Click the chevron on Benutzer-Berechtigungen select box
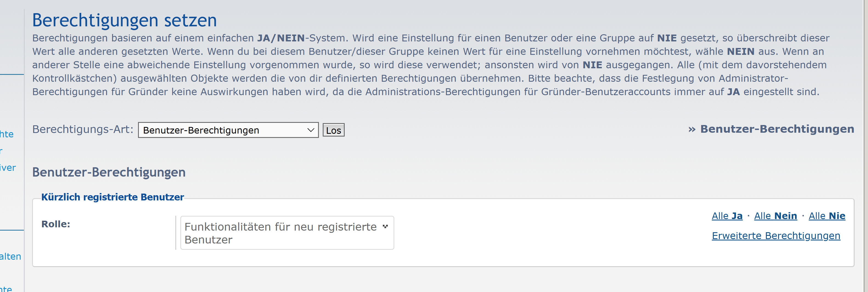Image resolution: width=868 pixels, height=292 pixels. (x=311, y=130)
